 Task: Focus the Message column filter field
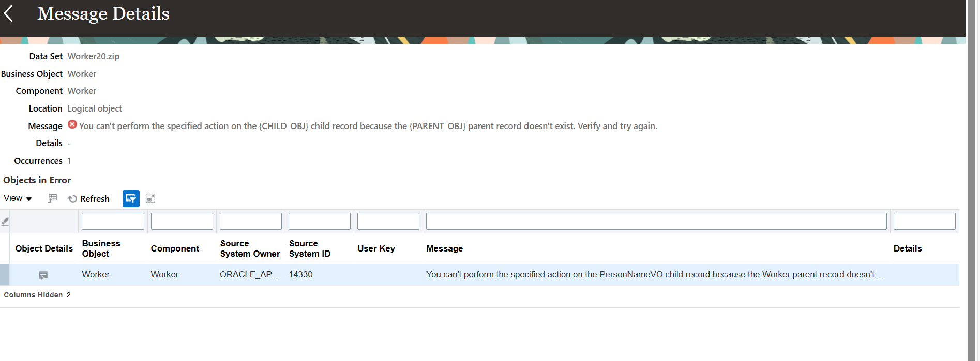click(x=656, y=222)
